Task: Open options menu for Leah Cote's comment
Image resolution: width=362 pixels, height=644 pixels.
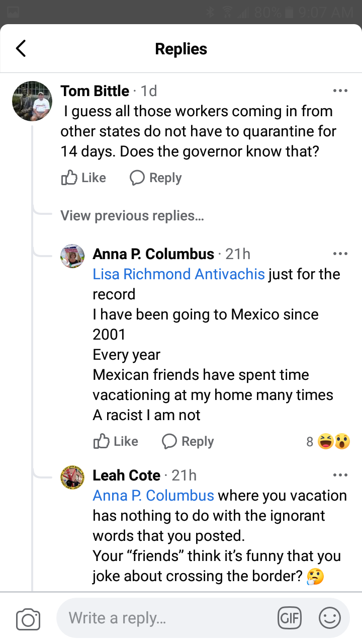Action: click(x=340, y=475)
